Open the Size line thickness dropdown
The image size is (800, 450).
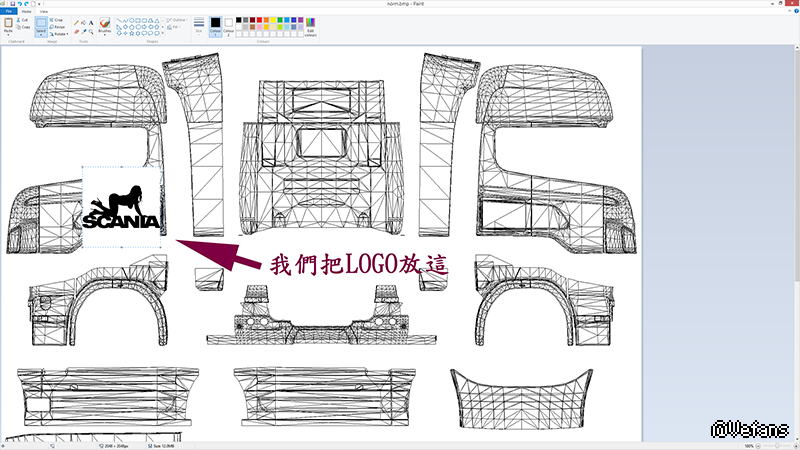[x=199, y=25]
